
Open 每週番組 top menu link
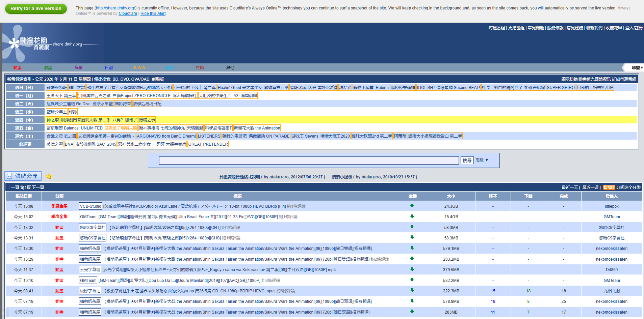coord(497,28)
